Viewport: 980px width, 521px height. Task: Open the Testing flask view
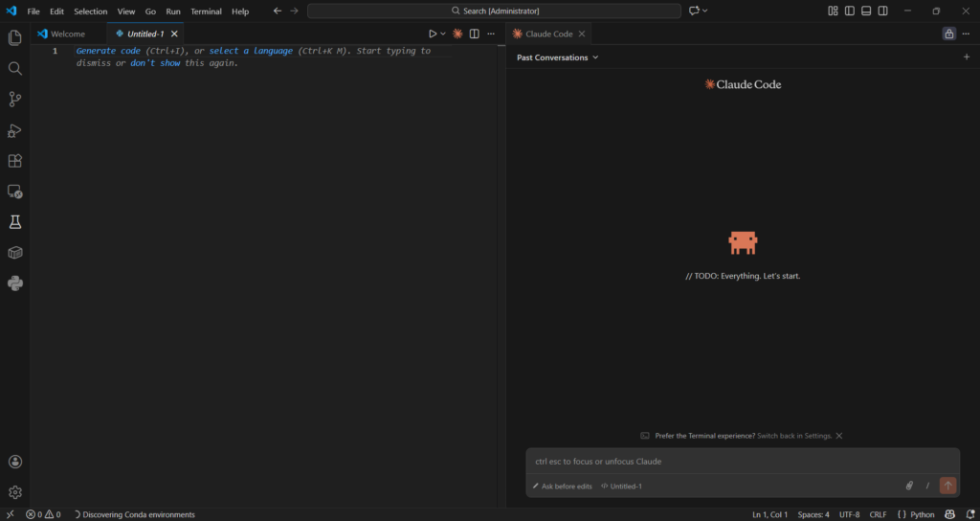pos(15,222)
